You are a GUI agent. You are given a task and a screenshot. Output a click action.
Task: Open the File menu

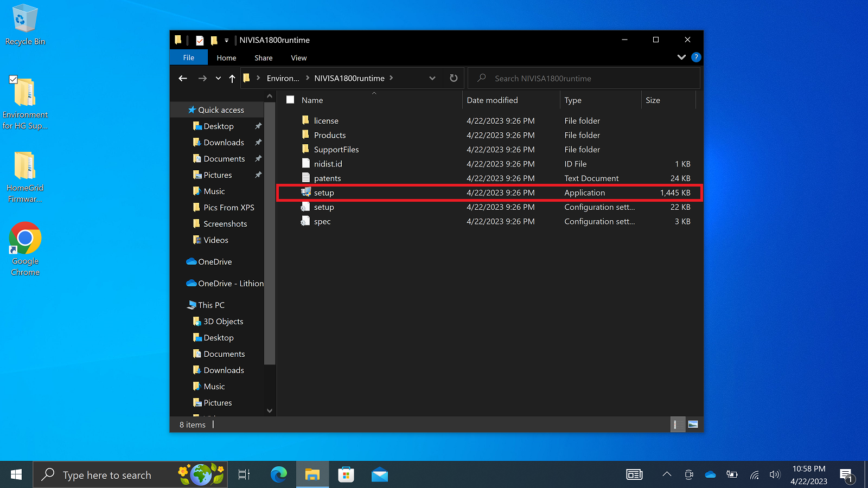[x=189, y=57]
